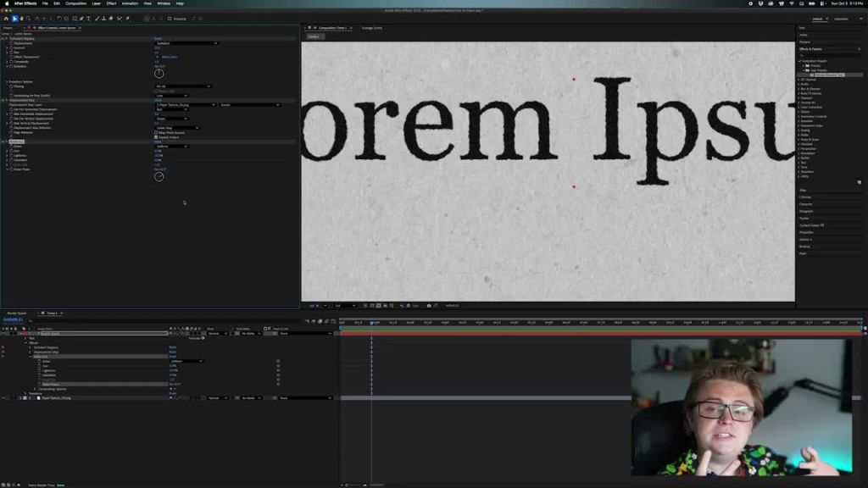Select the Paper Texture layer in timeline

[x=55, y=398]
